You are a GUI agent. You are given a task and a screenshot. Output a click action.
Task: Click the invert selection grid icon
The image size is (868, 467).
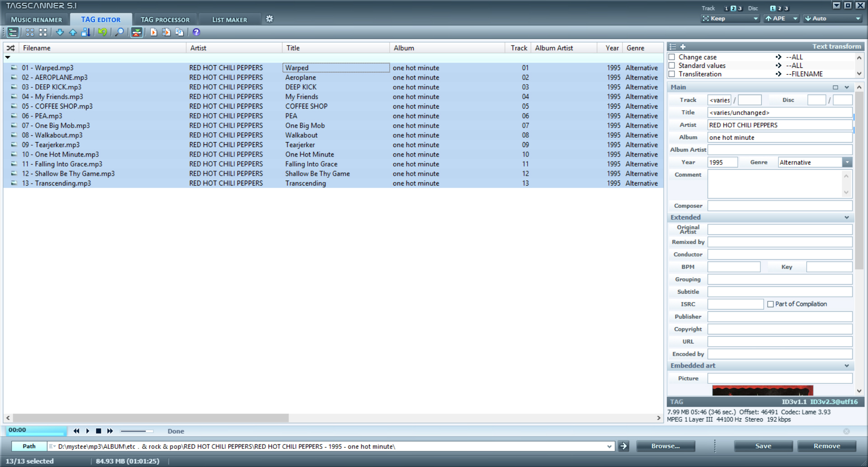click(x=43, y=32)
